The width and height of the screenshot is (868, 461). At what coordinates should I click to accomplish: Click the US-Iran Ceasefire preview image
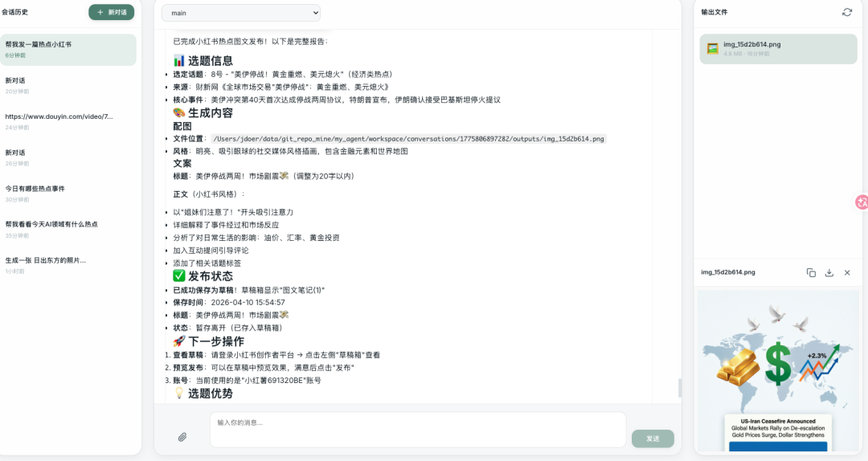point(776,371)
